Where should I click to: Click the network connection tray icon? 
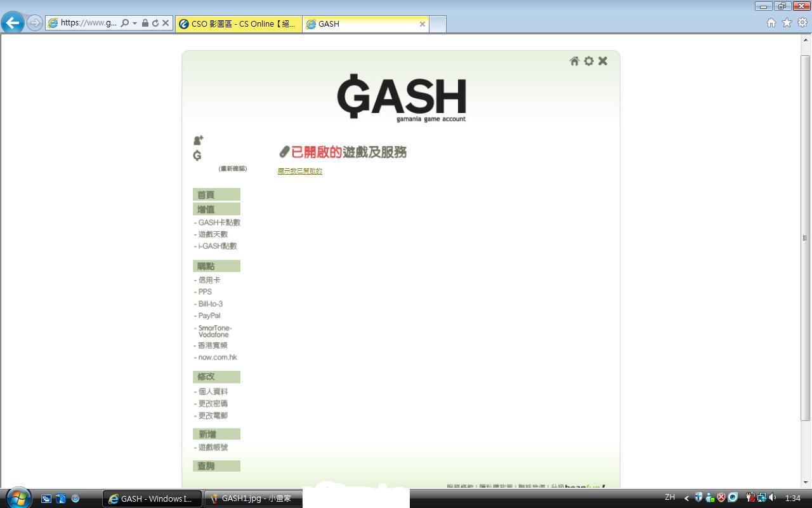click(761, 497)
